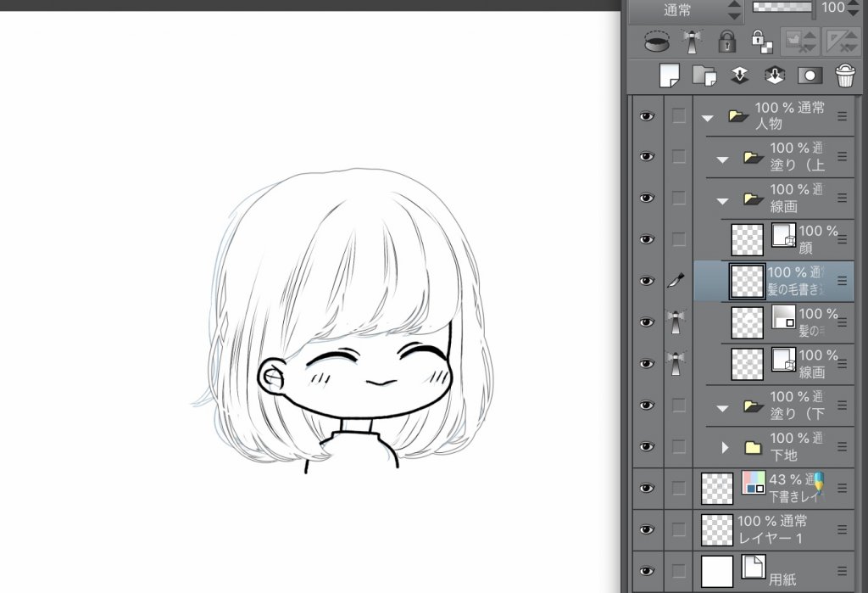The height and width of the screenshot is (593, 868).
Task: Delete layer with the trash can icon
Action: click(844, 75)
